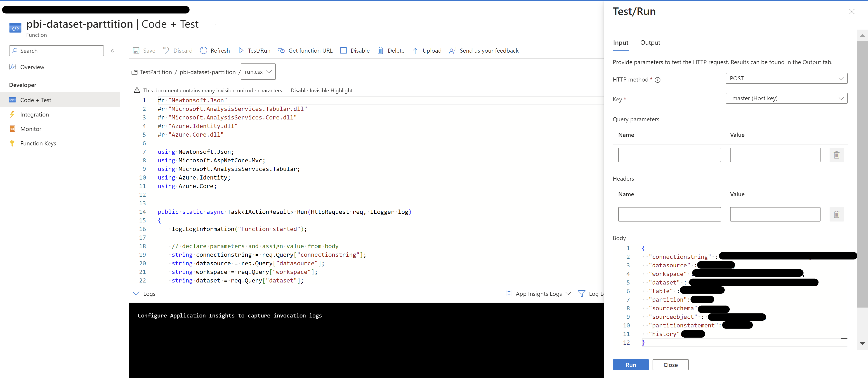Click the query parameter Value field

[x=775, y=155]
